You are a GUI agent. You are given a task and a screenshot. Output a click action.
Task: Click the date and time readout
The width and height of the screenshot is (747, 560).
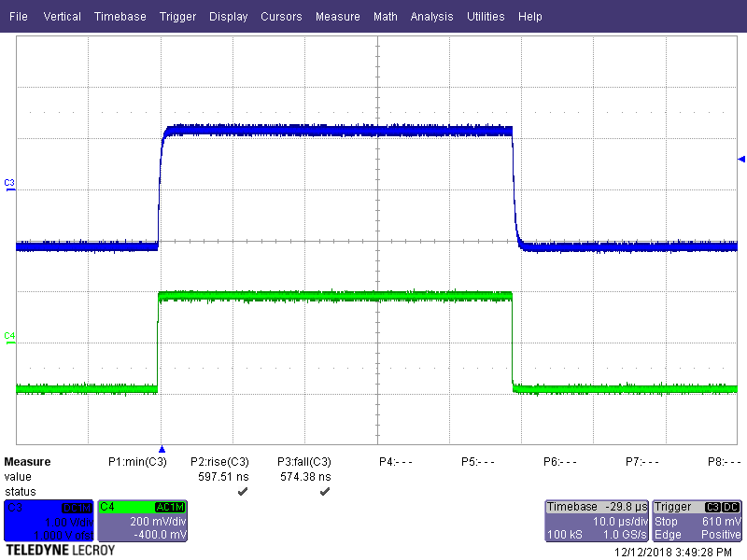[672, 553]
